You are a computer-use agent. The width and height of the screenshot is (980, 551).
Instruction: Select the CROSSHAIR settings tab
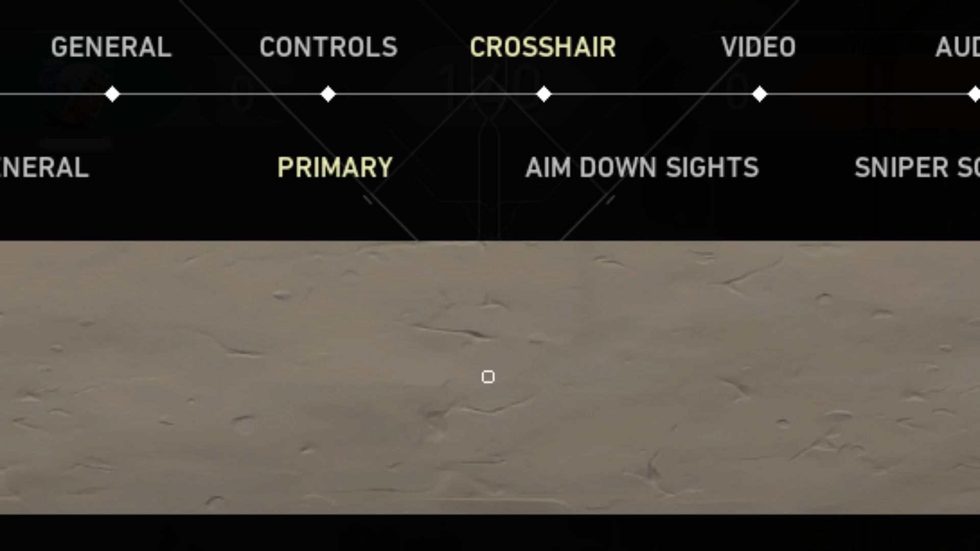tap(543, 47)
